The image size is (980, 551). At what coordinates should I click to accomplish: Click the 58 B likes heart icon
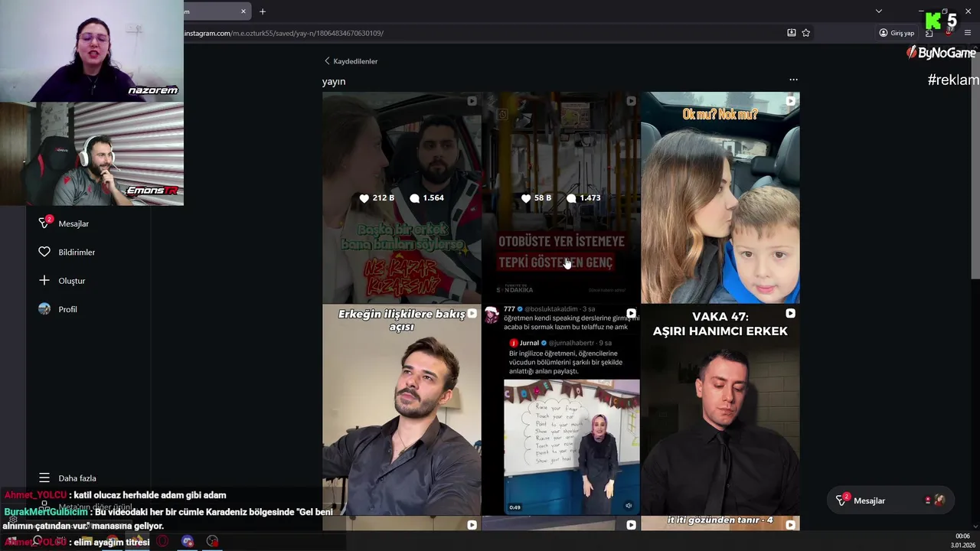[x=526, y=198]
